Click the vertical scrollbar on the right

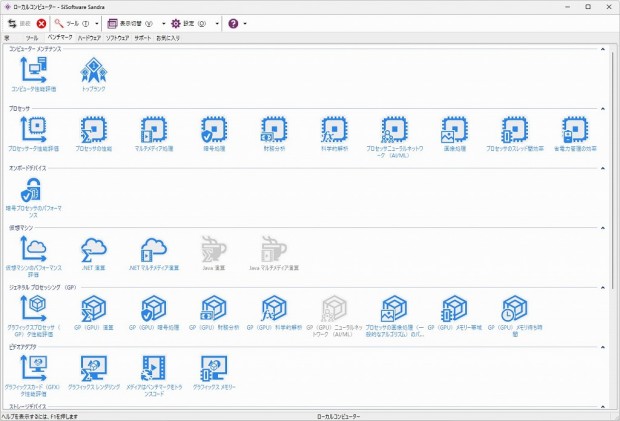[x=614, y=200]
